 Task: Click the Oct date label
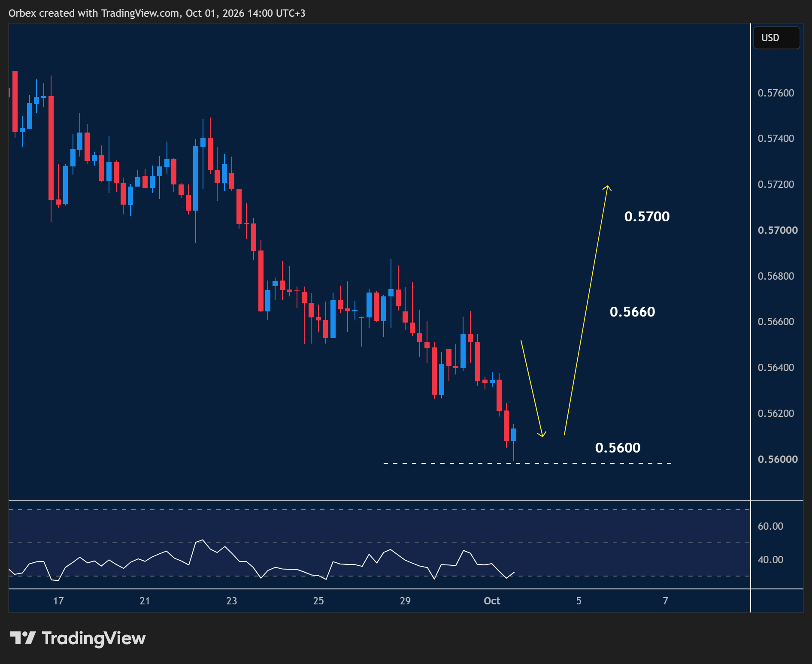coord(492,601)
